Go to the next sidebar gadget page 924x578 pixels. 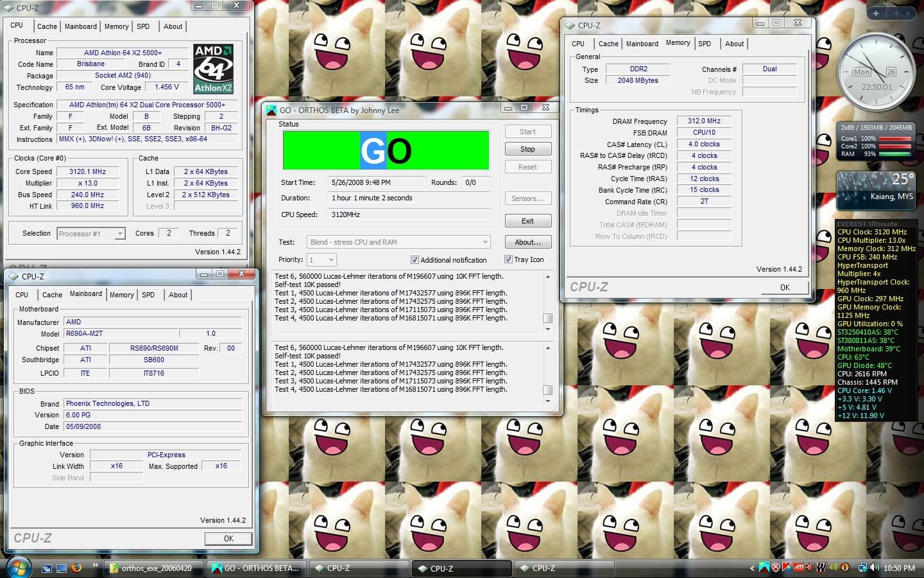coord(909,13)
